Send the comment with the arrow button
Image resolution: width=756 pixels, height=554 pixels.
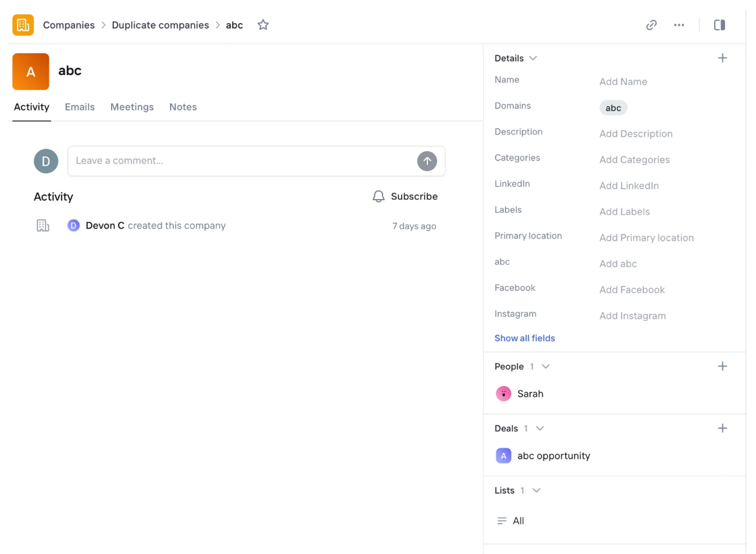[427, 161]
